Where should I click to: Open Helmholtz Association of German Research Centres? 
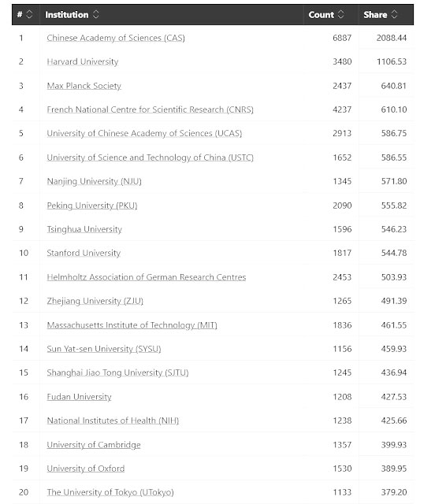[147, 277]
